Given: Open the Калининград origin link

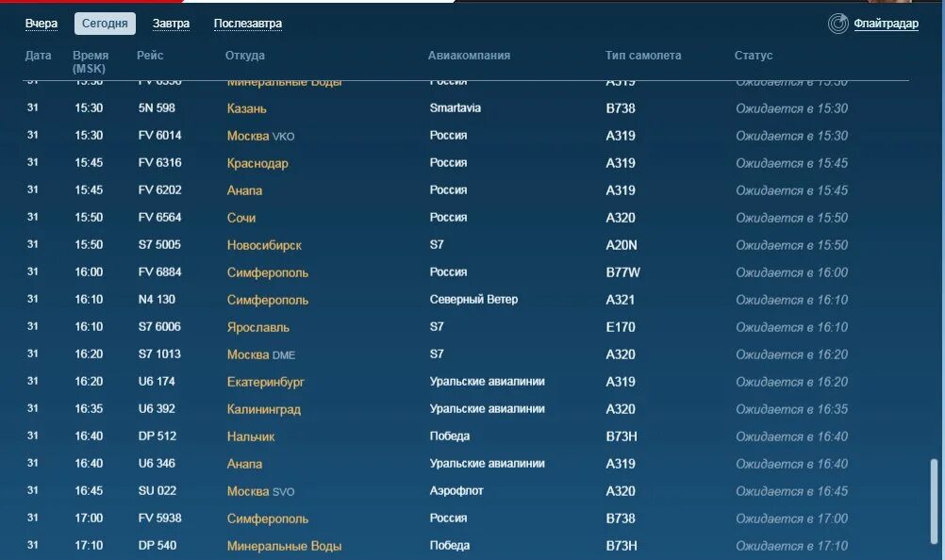Looking at the screenshot, I should coord(264,409).
